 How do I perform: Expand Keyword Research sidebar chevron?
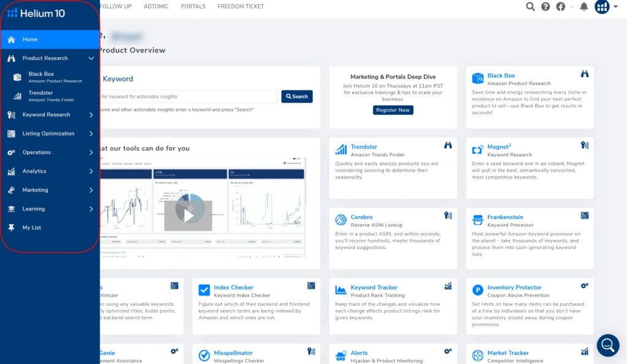coord(91,114)
